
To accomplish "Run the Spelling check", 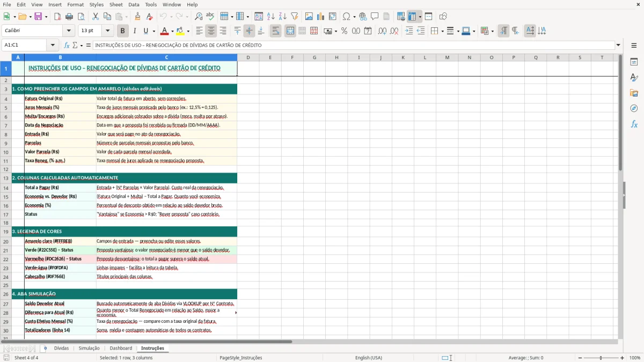I will point(210,17).
